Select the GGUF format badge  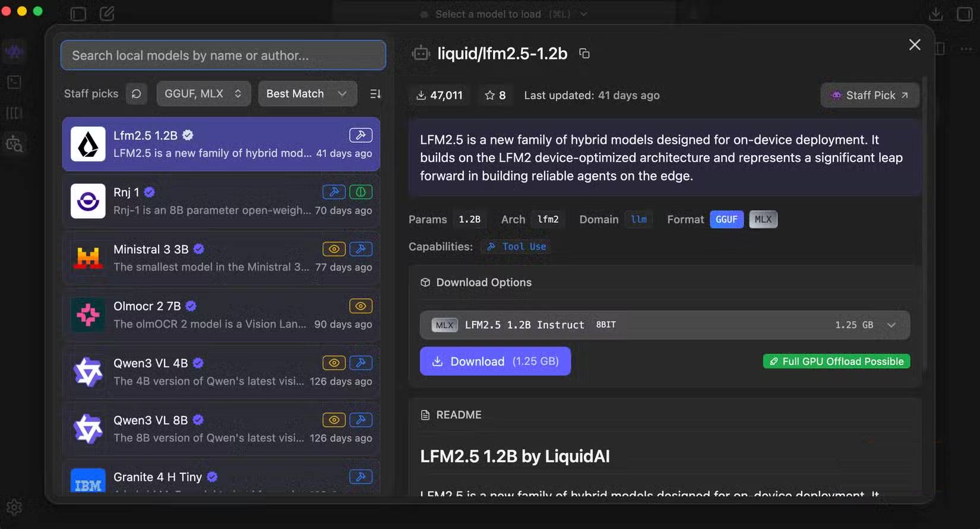tap(726, 219)
